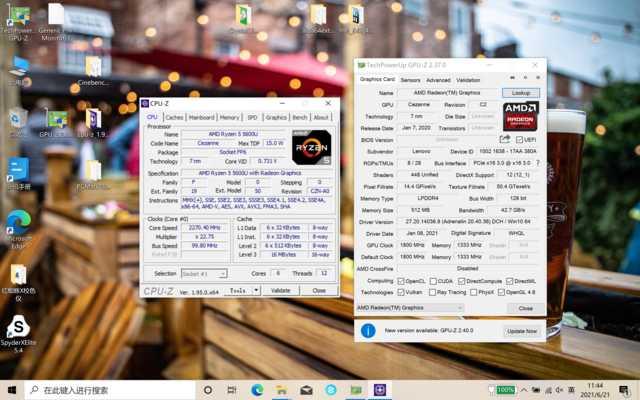Open the CPU-Z Socket selection dropdown
640x400 pixels.
204,274
